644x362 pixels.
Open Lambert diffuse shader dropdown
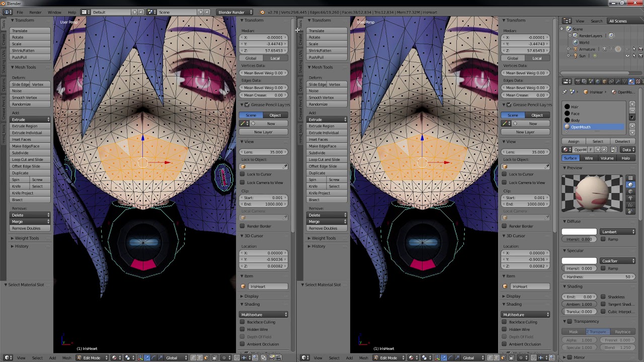[x=618, y=232]
